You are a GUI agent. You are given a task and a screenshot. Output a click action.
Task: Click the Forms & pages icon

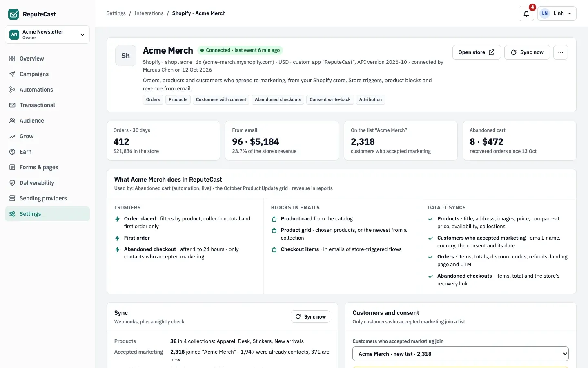pyautogui.click(x=12, y=167)
